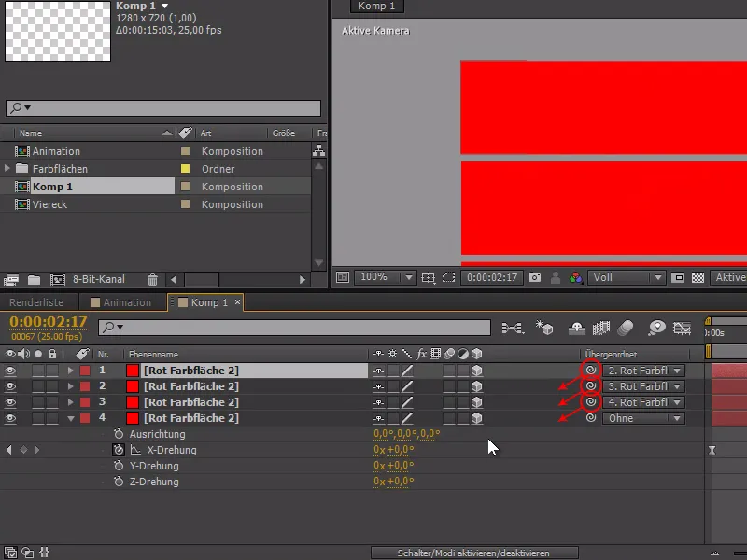Click the 8-Bit-Kanal color depth button
Image resolution: width=747 pixels, height=560 pixels.
pyautogui.click(x=99, y=279)
